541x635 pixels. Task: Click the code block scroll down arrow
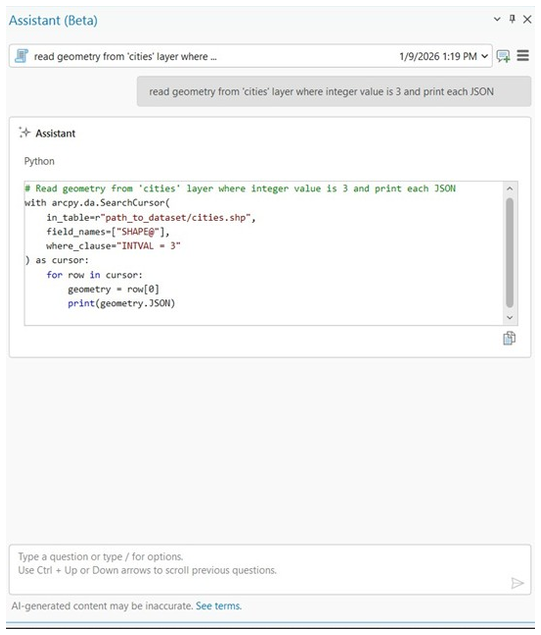(x=510, y=318)
